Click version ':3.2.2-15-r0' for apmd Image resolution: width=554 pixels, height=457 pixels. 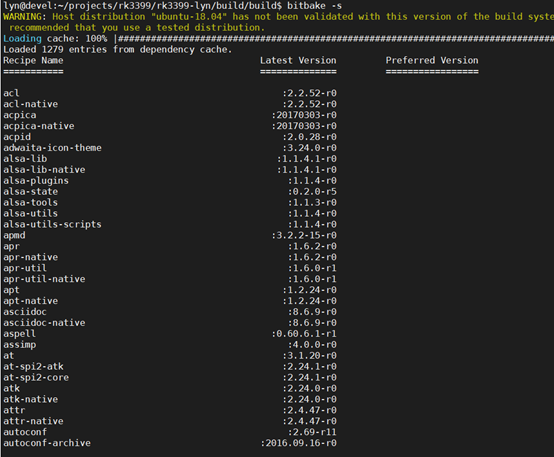304,236
